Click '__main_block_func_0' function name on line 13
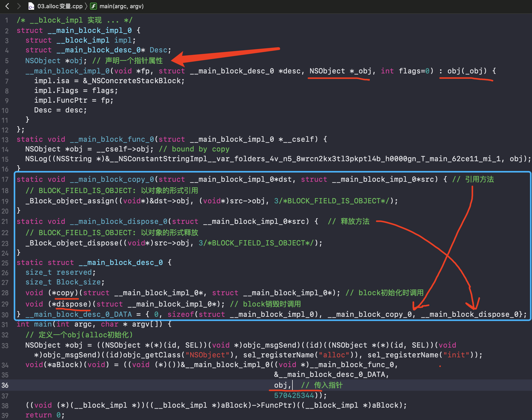 112,139
